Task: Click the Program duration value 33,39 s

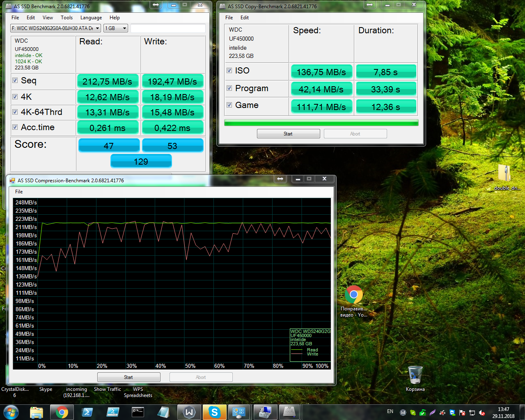Action: tap(386, 89)
